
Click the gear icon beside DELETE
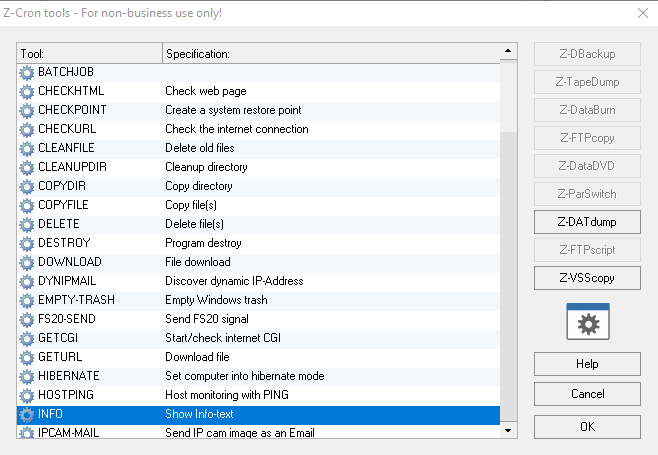[x=26, y=225]
